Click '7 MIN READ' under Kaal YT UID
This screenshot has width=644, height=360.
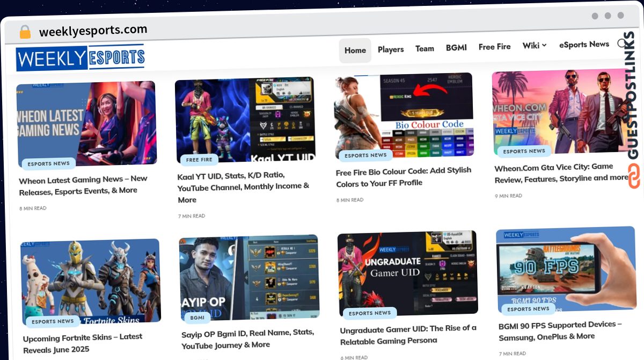(192, 216)
